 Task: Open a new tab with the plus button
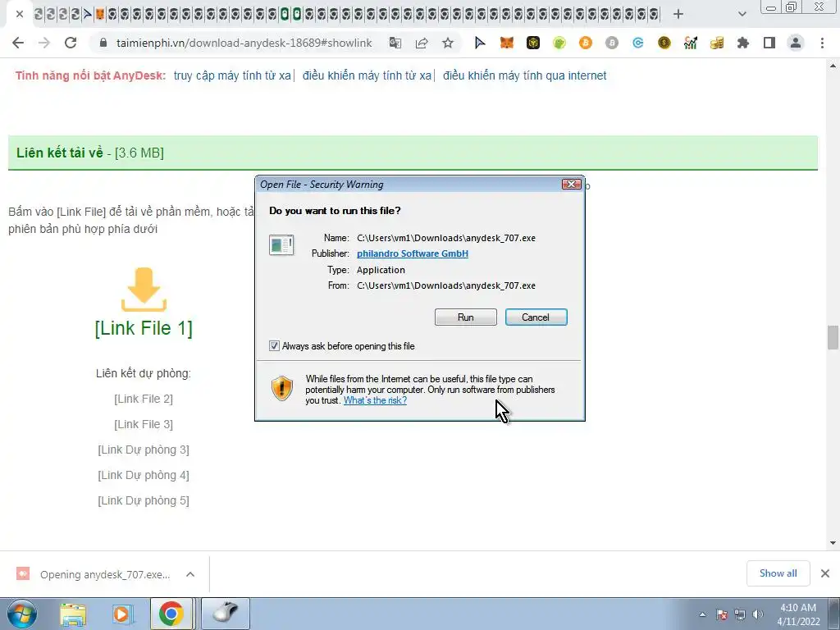[x=678, y=14]
